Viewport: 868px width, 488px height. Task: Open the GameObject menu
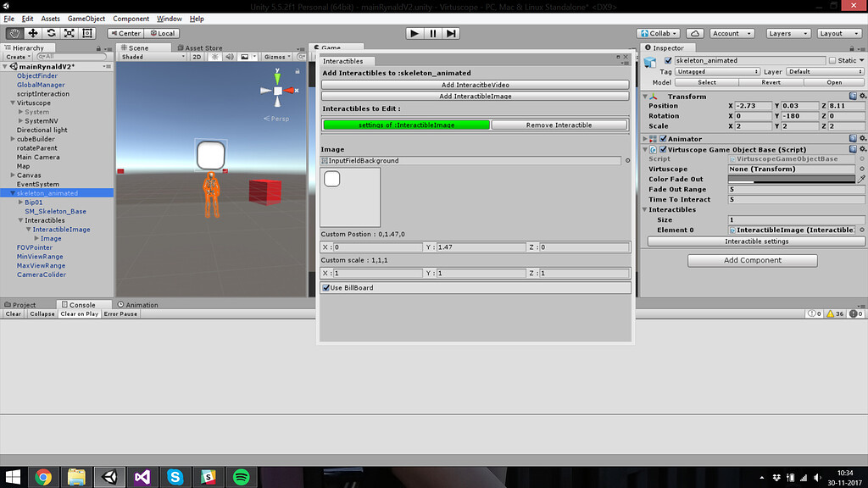point(87,18)
